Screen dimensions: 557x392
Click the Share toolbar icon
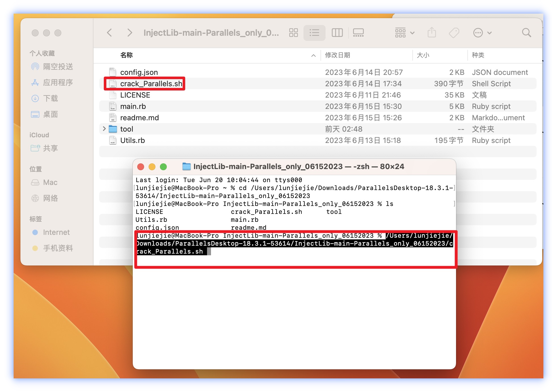[x=432, y=33]
